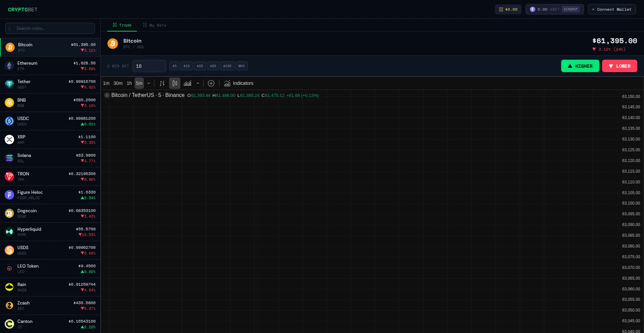This screenshot has width=644, height=333.
Task: Select the Candles chart style icon
Action: pyautogui.click(x=175, y=83)
